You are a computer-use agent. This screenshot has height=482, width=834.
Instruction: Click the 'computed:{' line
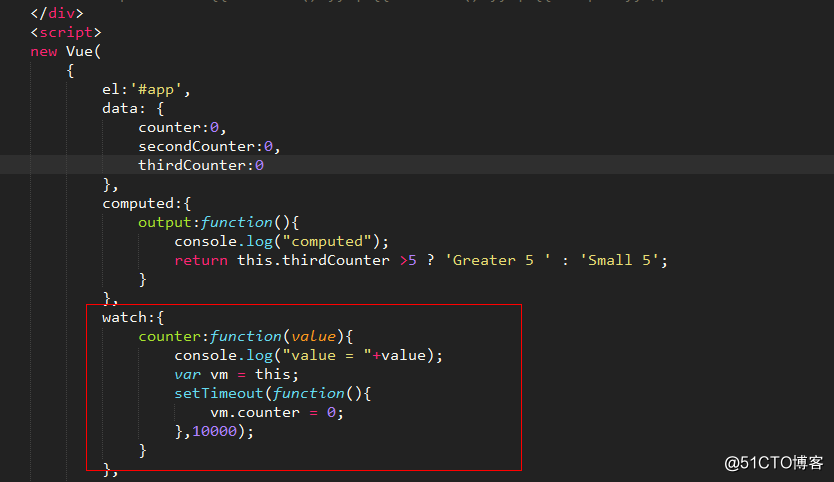(x=147, y=204)
